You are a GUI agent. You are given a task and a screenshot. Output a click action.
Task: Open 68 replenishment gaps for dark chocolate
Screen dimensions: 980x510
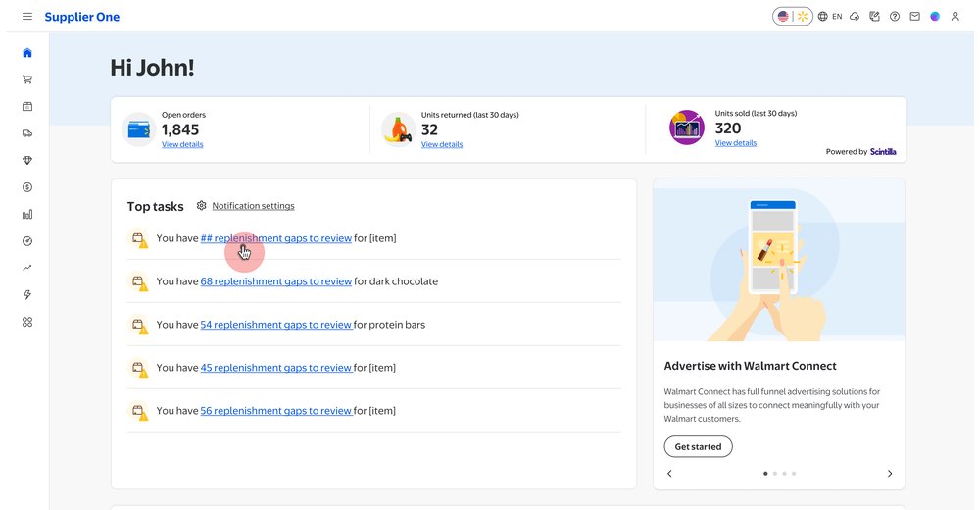pos(275,281)
